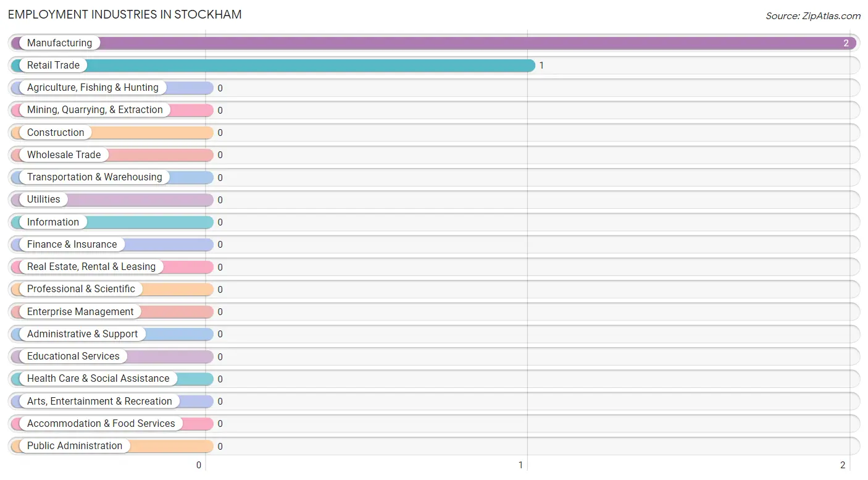Click the Manufacturing bar label
The height and width of the screenshot is (480, 868).
coord(59,43)
